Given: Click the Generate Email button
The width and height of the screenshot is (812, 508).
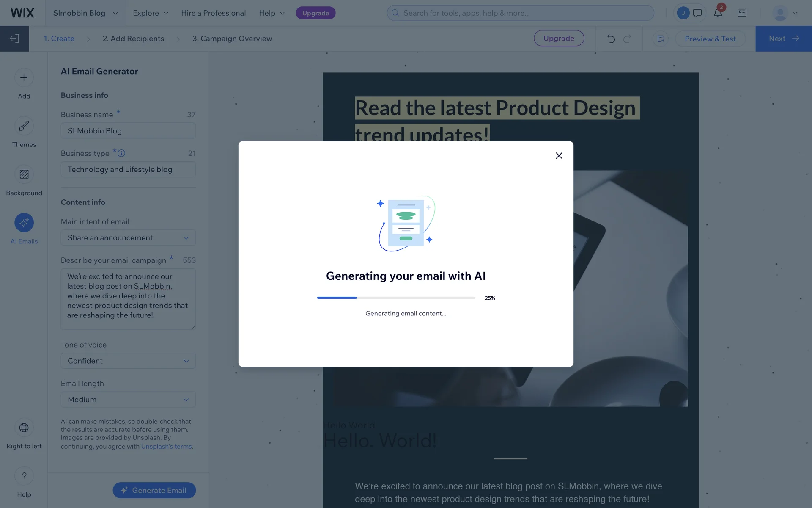Looking at the screenshot, I should point(154,490).
